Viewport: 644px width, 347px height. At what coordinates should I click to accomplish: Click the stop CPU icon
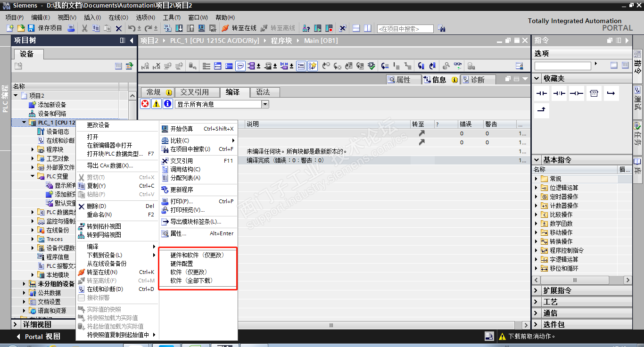(329, 28)
